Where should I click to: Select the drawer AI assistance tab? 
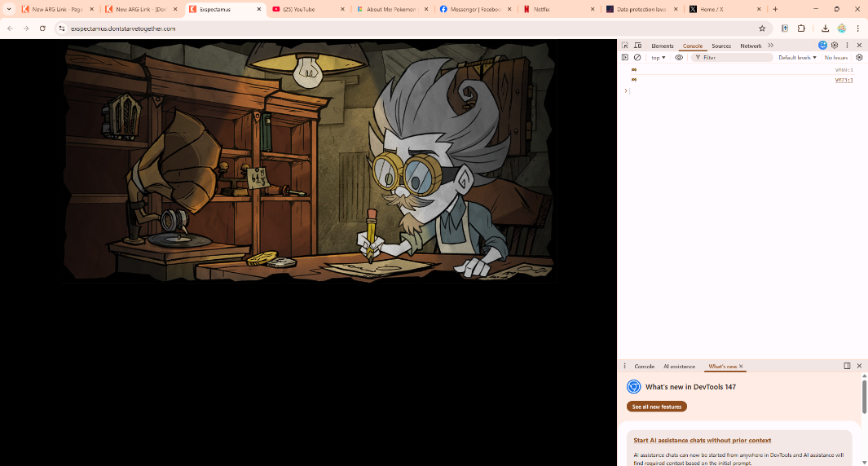pos(679,367)
